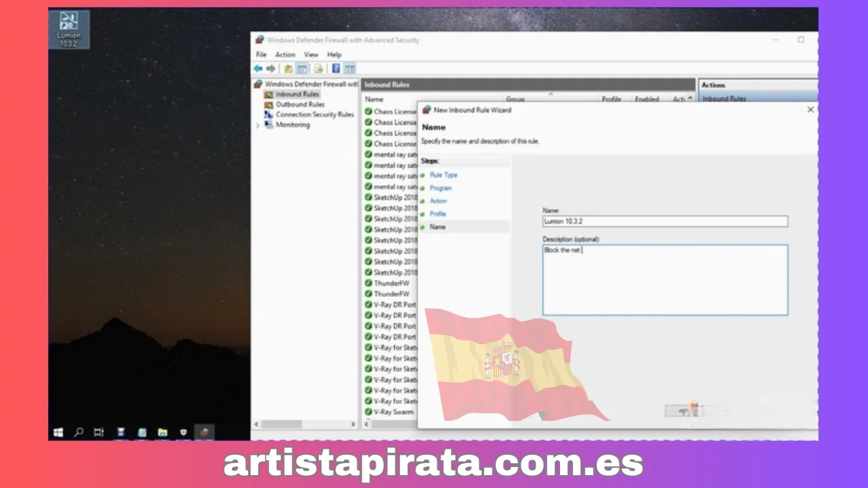The height and width of the screenshot is (488, 868).
Task: Toggle Show/Hide Action Pane toolbar icon
Action: (349, 68)
